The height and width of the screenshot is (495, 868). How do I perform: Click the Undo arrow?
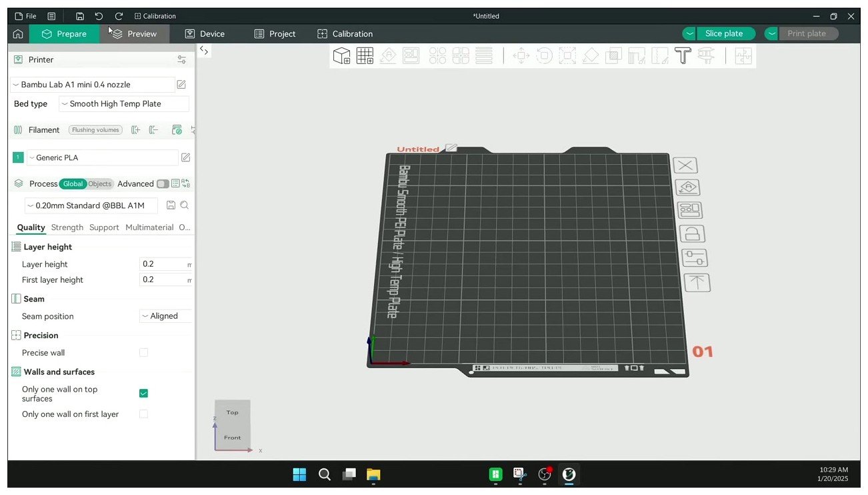point(99,16)
